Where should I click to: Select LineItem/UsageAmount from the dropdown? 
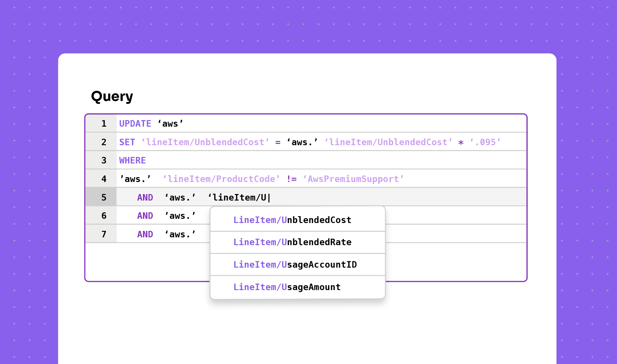287,287
